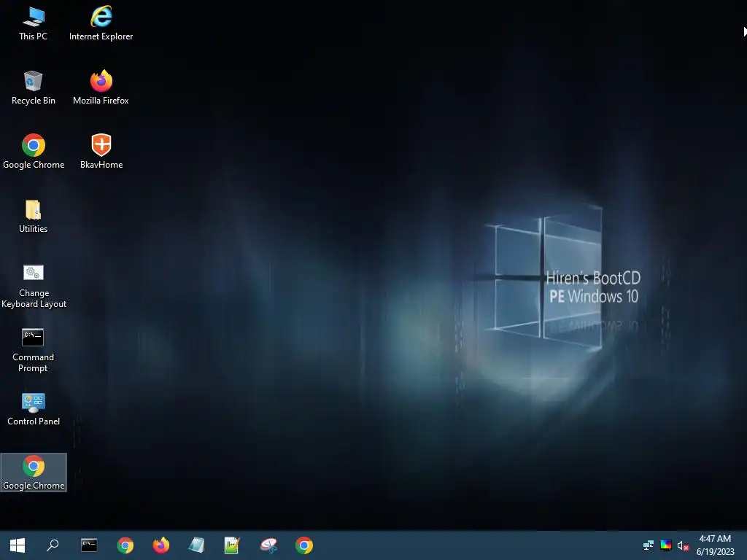Open taskbar Chrome icon beside Command Prompt
Screen dimensions: 747x560
point(125,545)
